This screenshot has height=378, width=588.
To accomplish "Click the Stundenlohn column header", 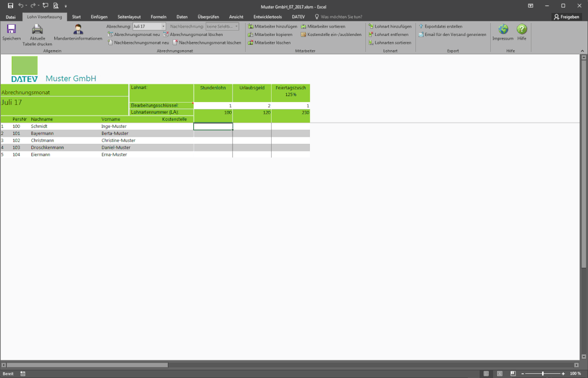I will tap(213, 93).
